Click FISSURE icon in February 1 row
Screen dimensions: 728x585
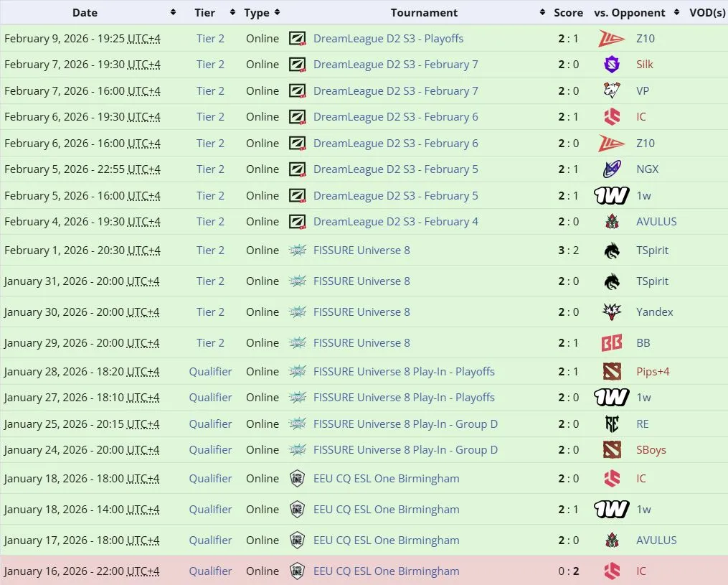[x=297, y=251]
